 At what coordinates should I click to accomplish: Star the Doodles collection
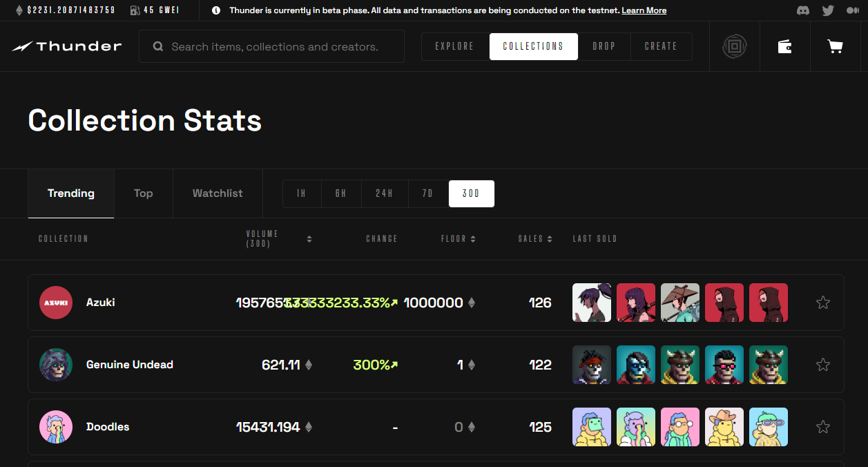pyautogui.click(x=822, y=427)
